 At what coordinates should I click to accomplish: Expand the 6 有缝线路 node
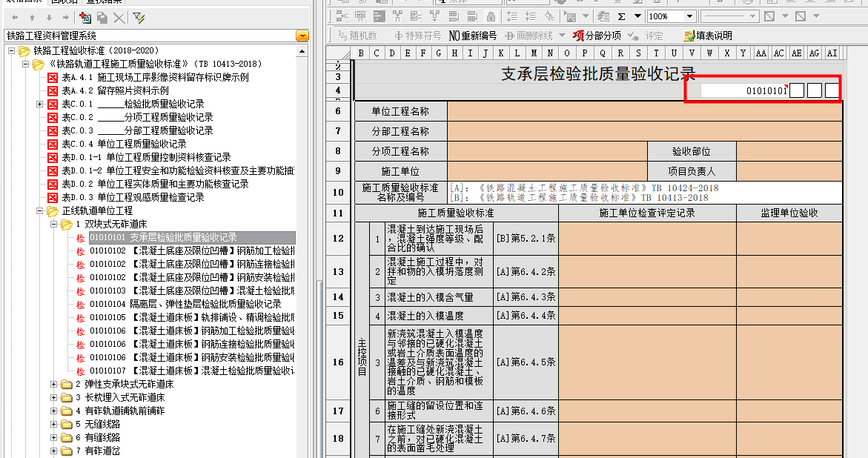point(53,437)
